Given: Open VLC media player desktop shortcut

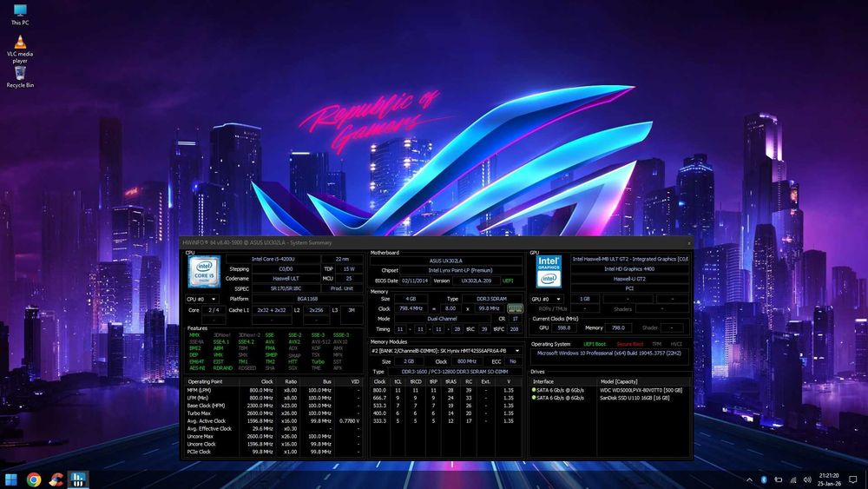Looking at the screenshot, I should click(x=20, y=50).
